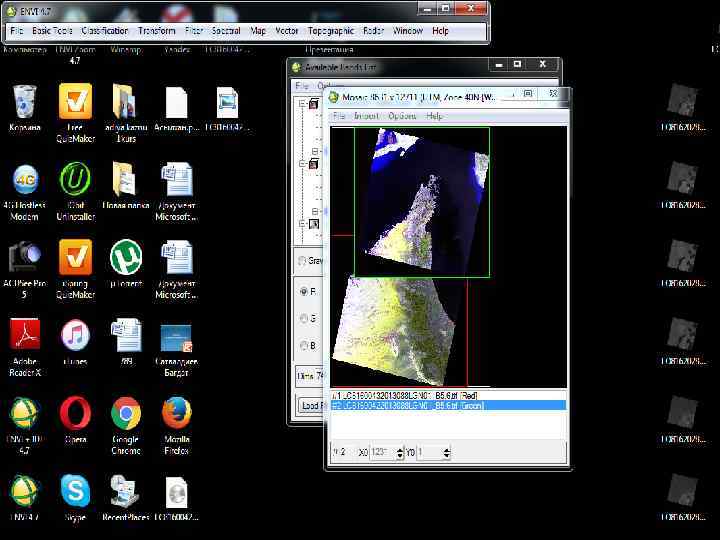Select mosaic list entry #1 marked [Red]
This screenshot has height=540, width=720.
[x=448, y=395]
